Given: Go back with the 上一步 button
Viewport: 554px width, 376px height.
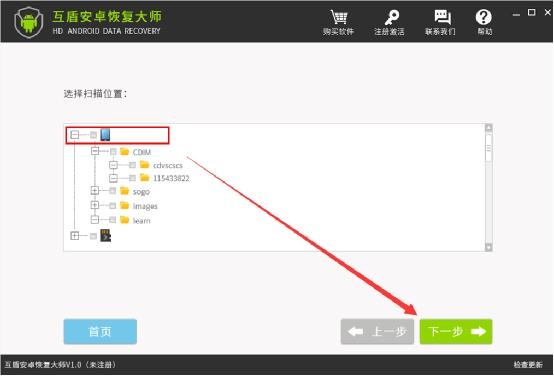Looking at the screenshot, I should (377, 331).
